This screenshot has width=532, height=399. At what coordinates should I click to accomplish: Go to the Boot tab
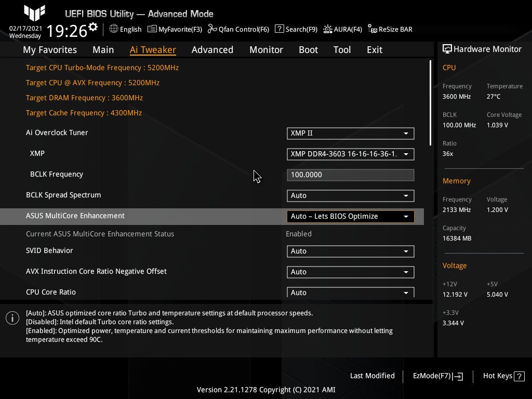308,50
